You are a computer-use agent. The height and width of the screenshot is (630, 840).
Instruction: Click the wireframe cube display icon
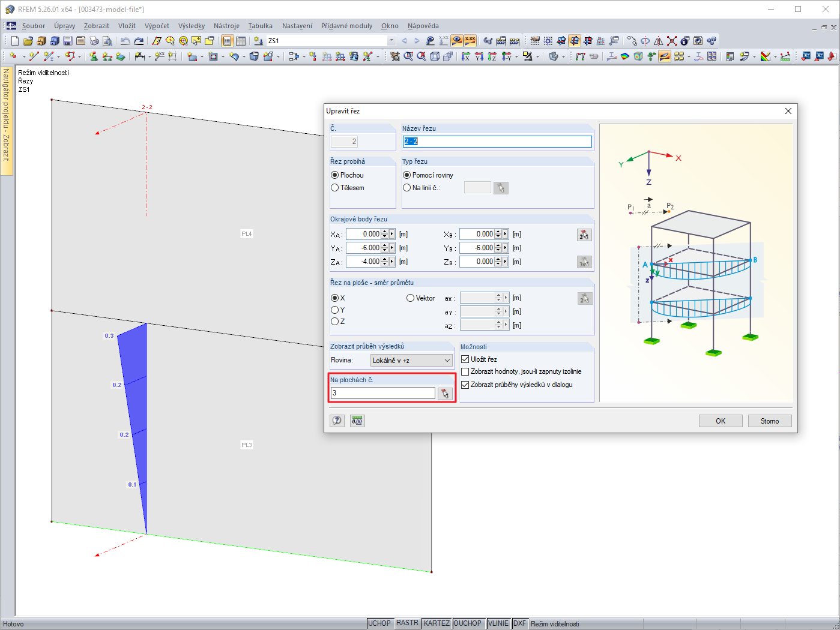pos(435,56)
